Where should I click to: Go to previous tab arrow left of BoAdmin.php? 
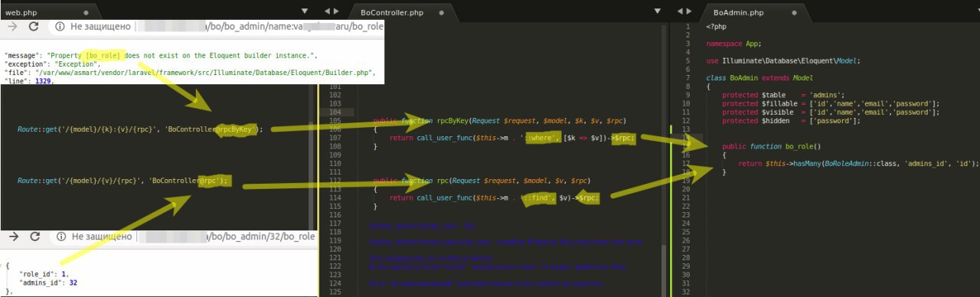point(680,11)
